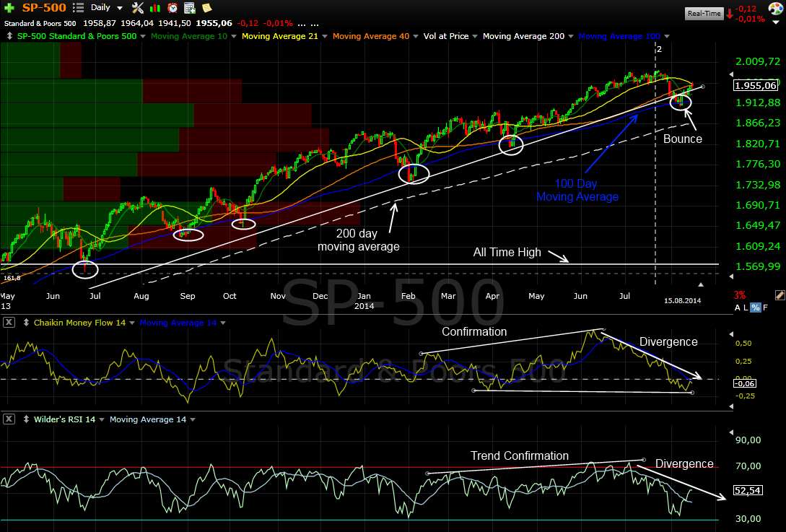Click the blue Moving Average 100 indicator label
The width and height of the screenshot is (786, 532).
[619, 36]
